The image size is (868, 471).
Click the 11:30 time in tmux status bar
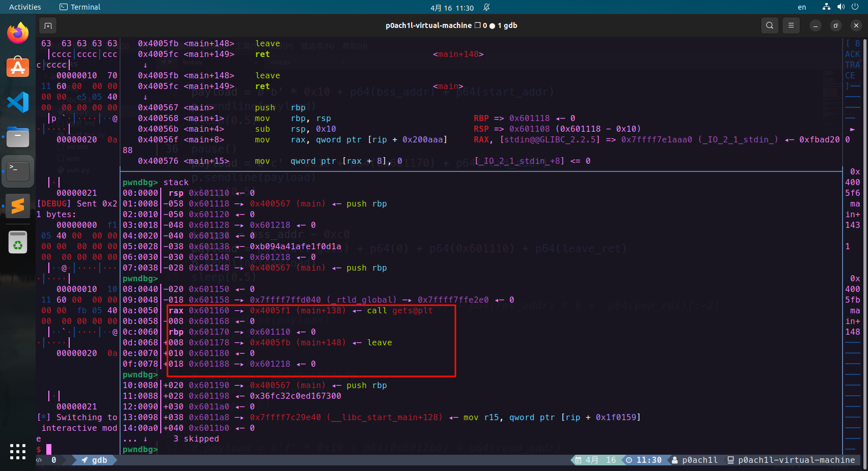649,460
